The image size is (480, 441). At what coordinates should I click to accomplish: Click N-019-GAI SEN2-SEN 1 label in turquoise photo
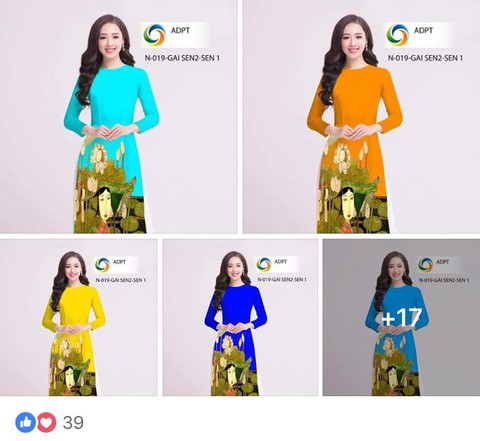pos(182,58)
